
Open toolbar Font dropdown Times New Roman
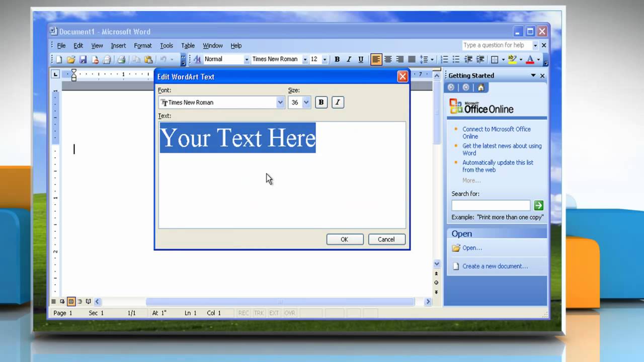[305, 59]
